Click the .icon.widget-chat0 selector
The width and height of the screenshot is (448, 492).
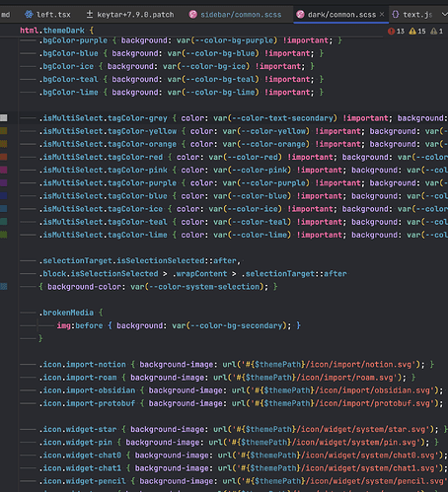(80, 456)
